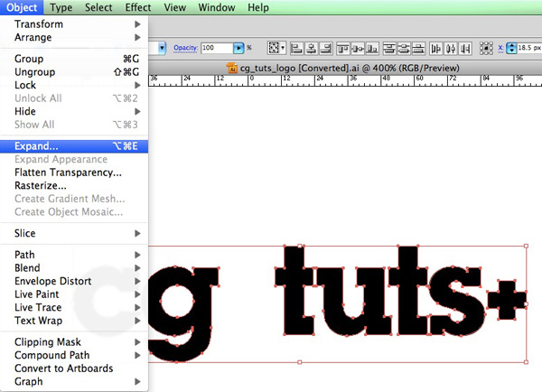Expand the Blend submenu
This screenshot has height=392, width=542.
pyautogui.click(x=74, y=268)
